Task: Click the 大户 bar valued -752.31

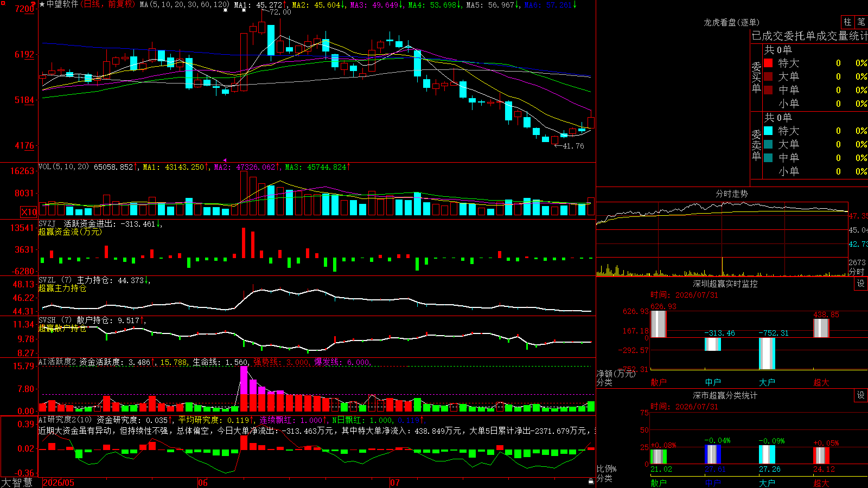Action: tap(767, 354)
